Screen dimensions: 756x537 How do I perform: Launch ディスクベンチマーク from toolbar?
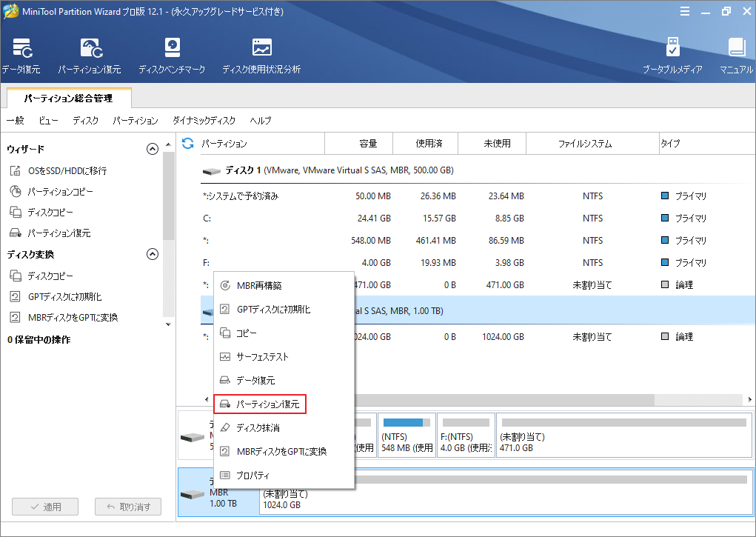pos(172,56)
